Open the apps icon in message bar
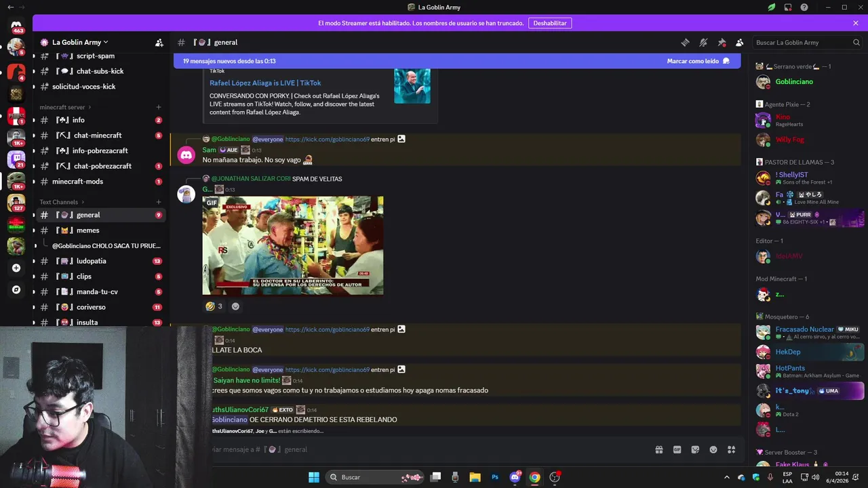Screen dimensions: 868x488 (731, 449)
